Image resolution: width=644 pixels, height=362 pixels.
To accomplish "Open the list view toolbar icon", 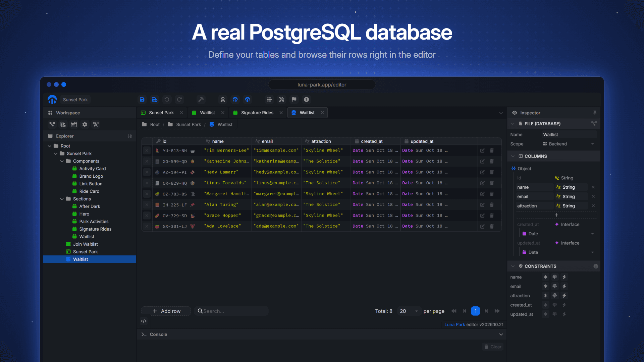I will pyautogui.click(x=269, y=100).
